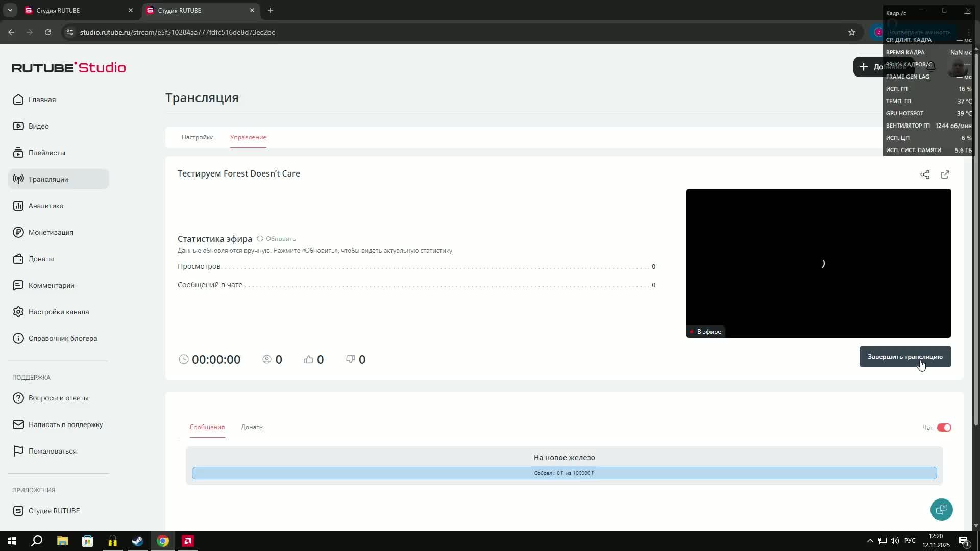Switch to the Настройки tab
Image resolution: width=980 pixels, height=551 pixels.
[198, 137]
